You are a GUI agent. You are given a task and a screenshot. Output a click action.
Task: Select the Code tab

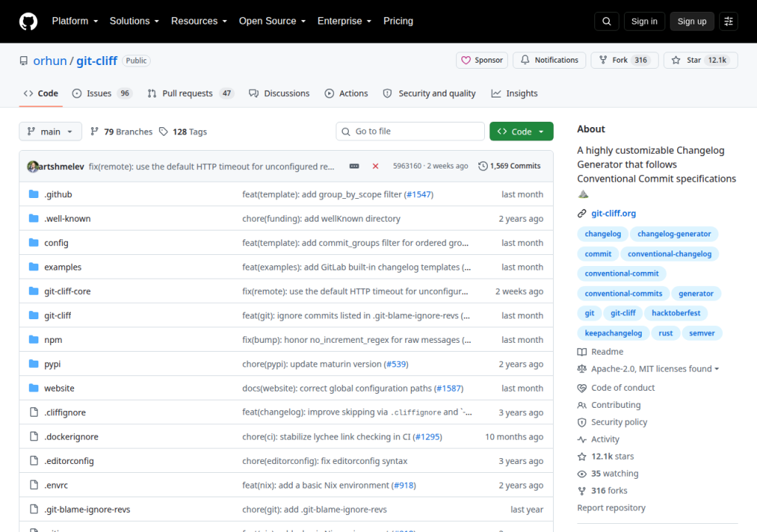click(41, 94)
